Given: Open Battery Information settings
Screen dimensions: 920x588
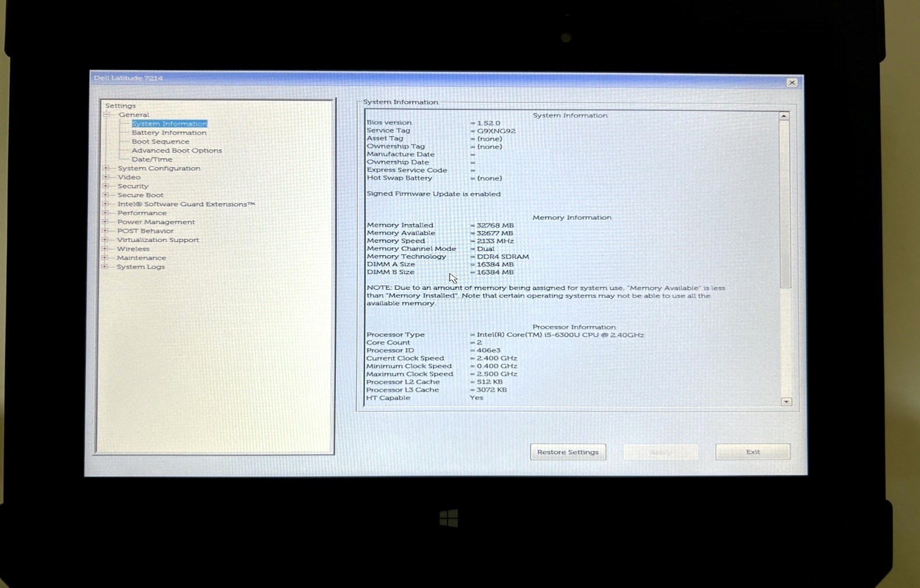Looking at the screenshot, I should [169, 132].
